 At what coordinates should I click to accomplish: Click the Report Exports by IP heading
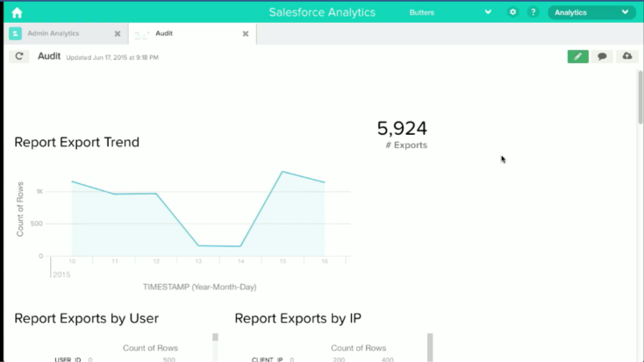(x=297, y=318)
